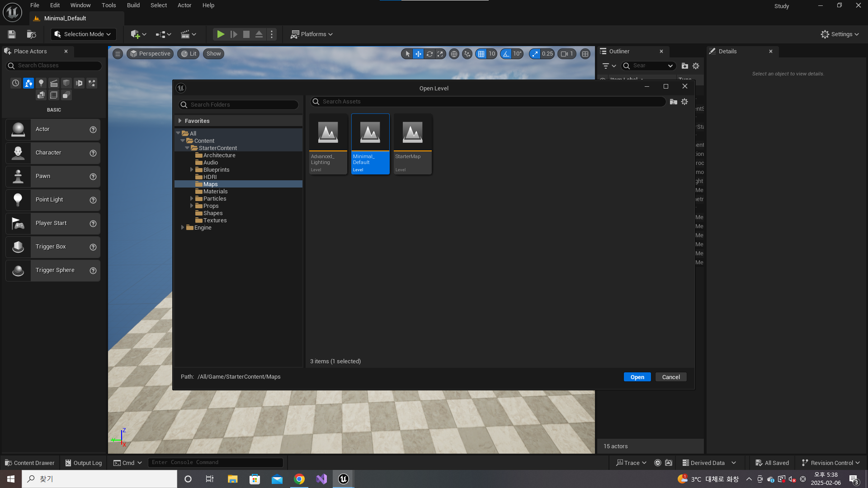Open the Build menu
The width and height of the screenshot is (868, 488).
point(133,5)
